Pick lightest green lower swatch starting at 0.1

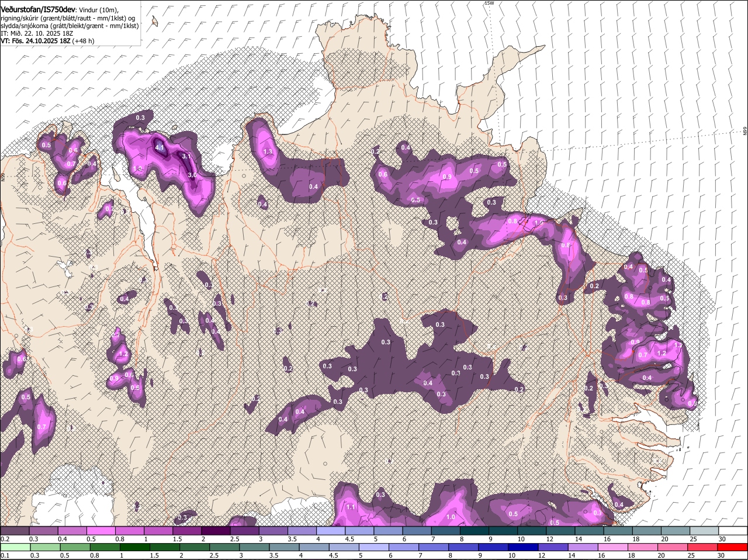point(15,547)
